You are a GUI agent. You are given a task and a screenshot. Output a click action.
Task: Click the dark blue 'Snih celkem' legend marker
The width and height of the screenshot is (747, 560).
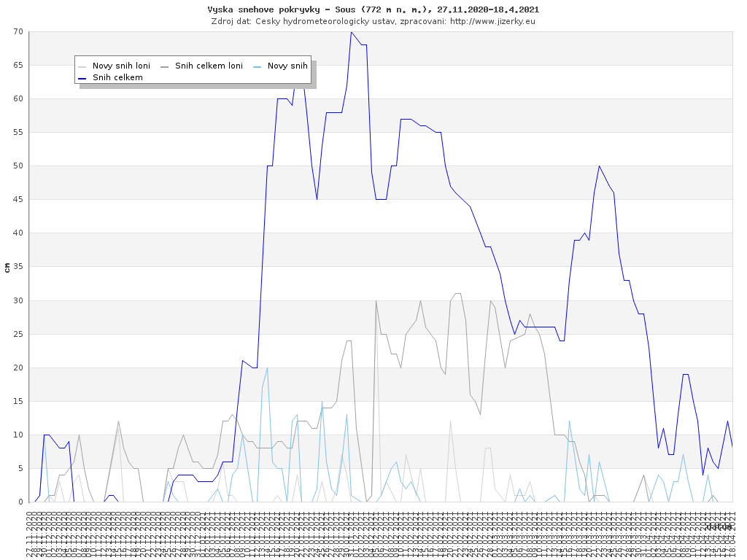82,77
